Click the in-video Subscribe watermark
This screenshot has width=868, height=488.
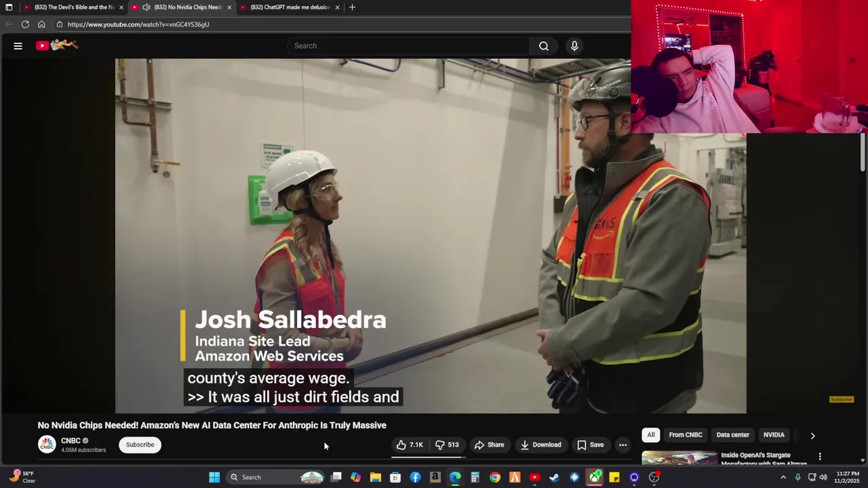click(x=842, y=399)
